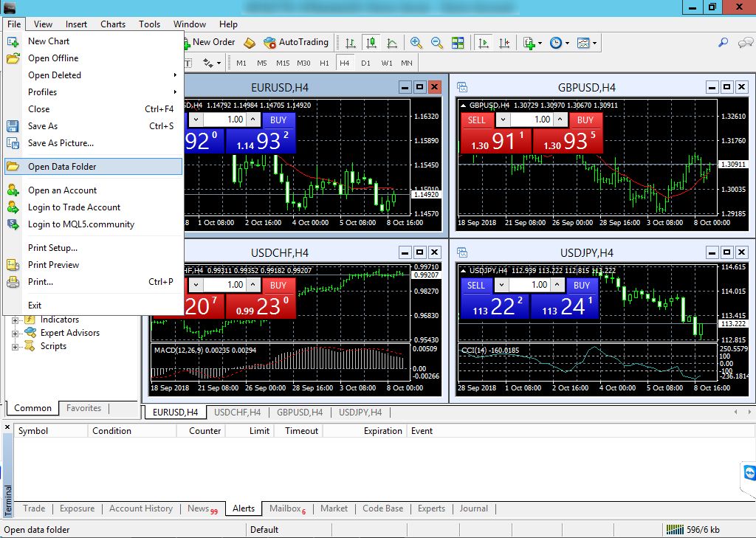Click the MetaEditor book icon
Image resolution: width=756 pixels, height=538 pixels.
pos(250,43)
